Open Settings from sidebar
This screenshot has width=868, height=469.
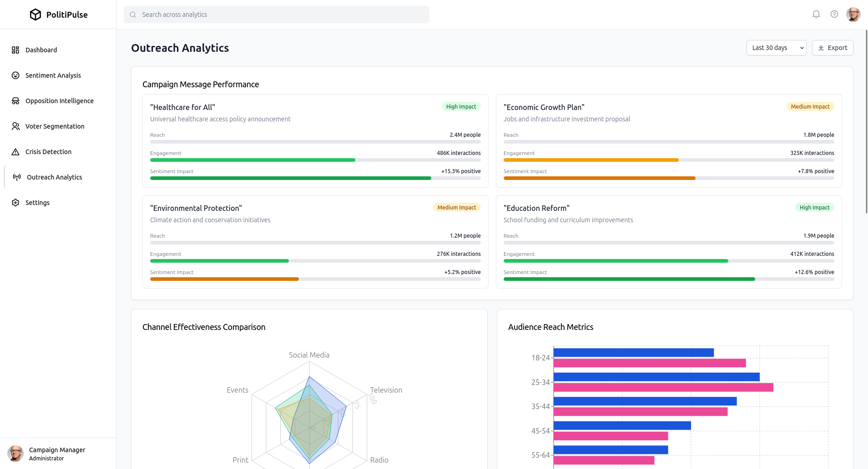pos(58,203)
